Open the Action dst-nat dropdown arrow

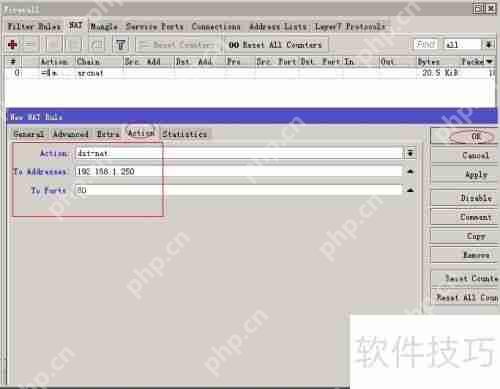pos(411,153)
